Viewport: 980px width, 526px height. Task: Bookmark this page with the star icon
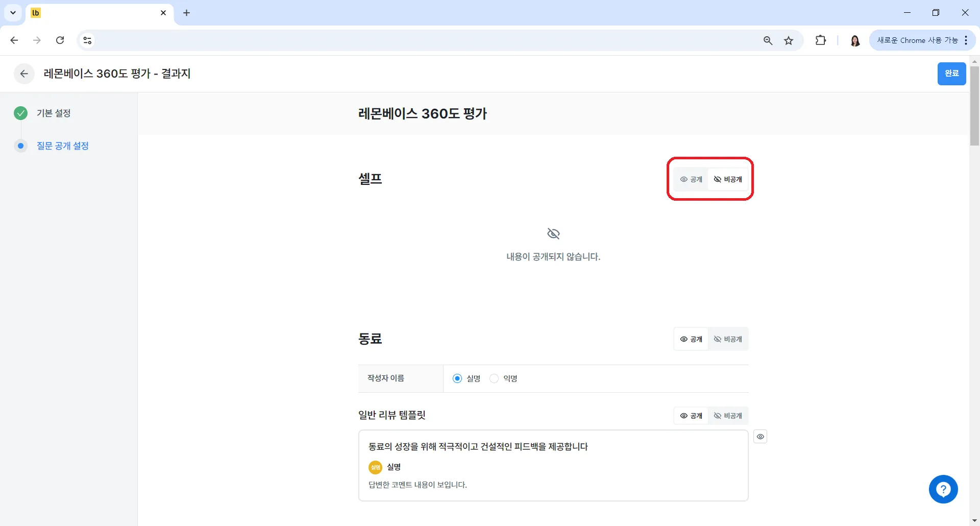tap(789, 40)
